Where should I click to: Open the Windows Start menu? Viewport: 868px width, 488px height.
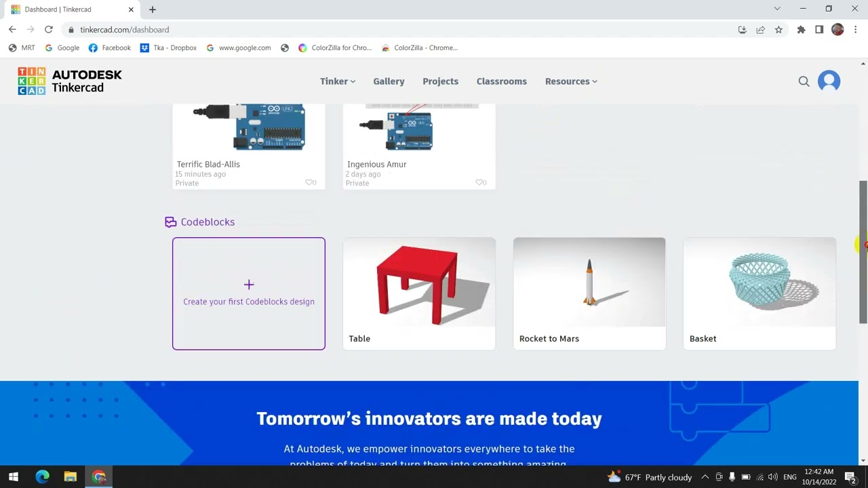point(13,477)
